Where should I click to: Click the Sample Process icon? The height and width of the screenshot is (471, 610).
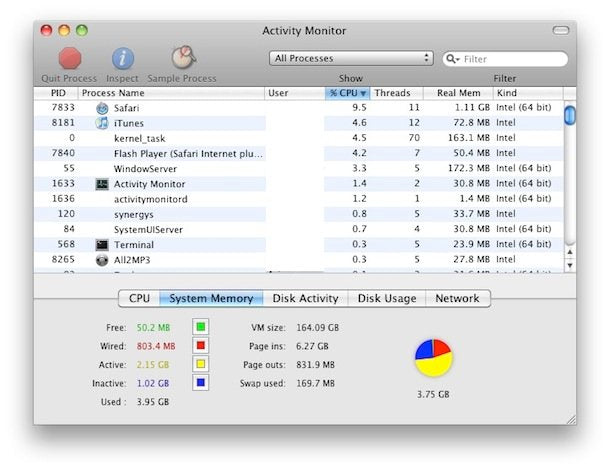[182, 58]
